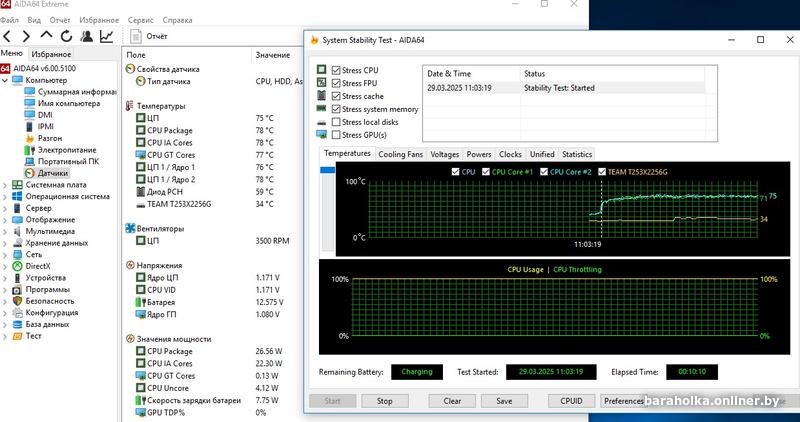Viewport: 800px width, 422px height.
Task: Uncheck Stress CPU checkbox
Action: (x=336, y=70)
